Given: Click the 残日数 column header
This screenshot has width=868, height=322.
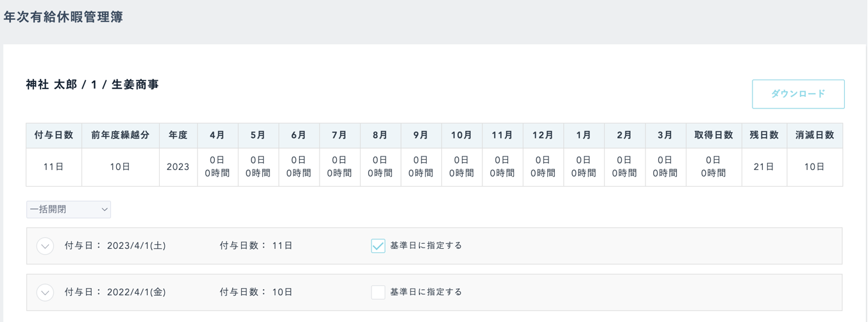Looking at the screenshot, I should [x=764, y=135].
